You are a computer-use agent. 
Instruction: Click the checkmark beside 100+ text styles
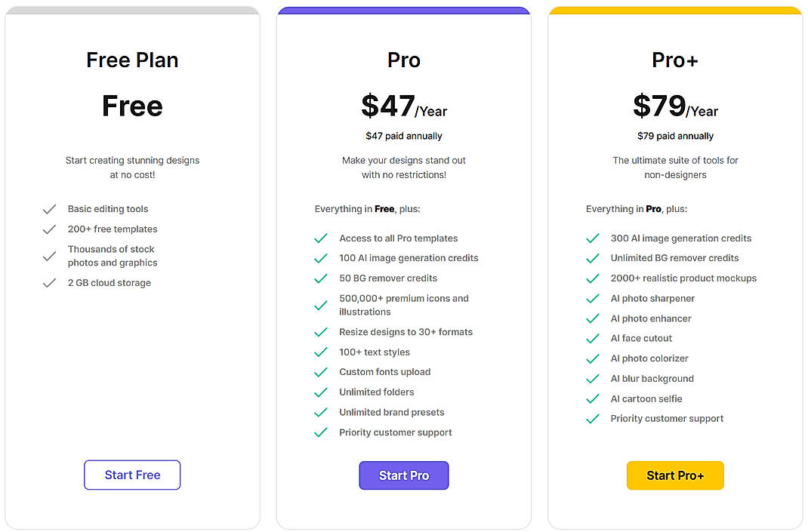(321, 352)
